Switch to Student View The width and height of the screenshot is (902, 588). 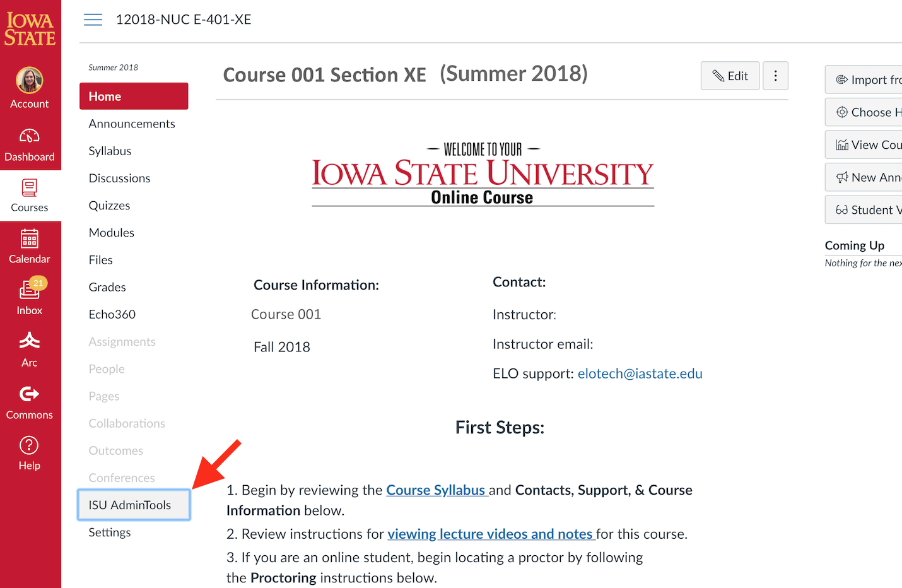click(864, 210)
